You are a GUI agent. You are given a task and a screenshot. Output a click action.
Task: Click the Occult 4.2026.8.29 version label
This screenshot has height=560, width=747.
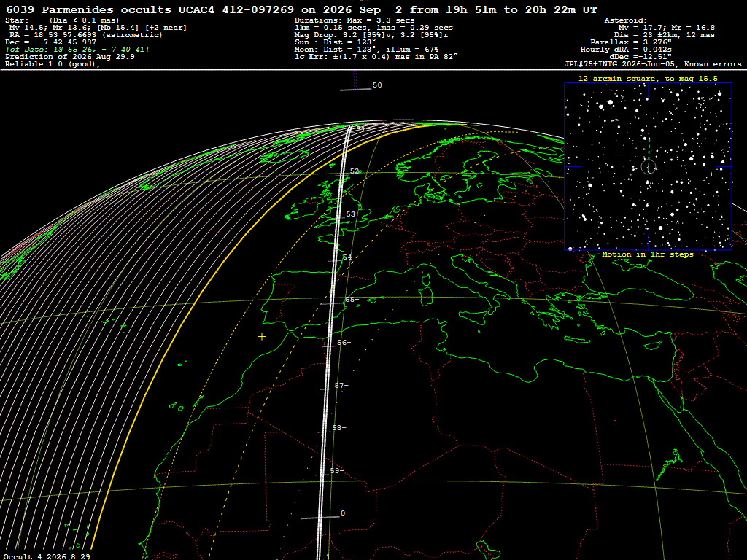47,556
